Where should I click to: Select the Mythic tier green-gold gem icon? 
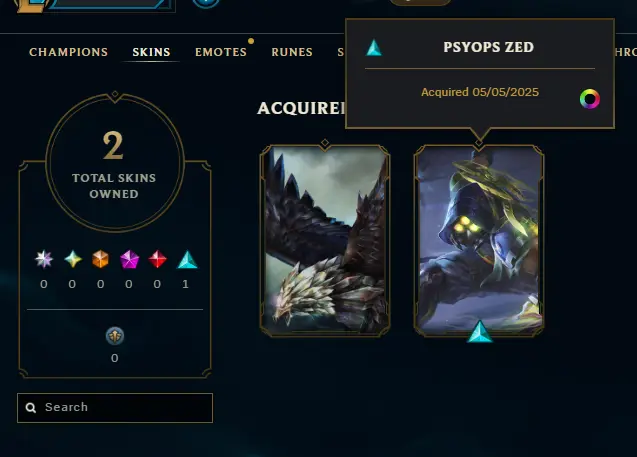[x=73, y=259]
